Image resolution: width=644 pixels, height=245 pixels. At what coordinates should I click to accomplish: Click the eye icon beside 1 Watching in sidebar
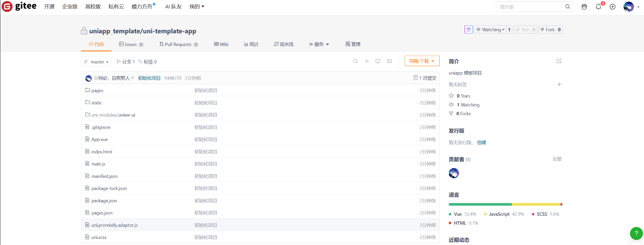pos(451,105)
